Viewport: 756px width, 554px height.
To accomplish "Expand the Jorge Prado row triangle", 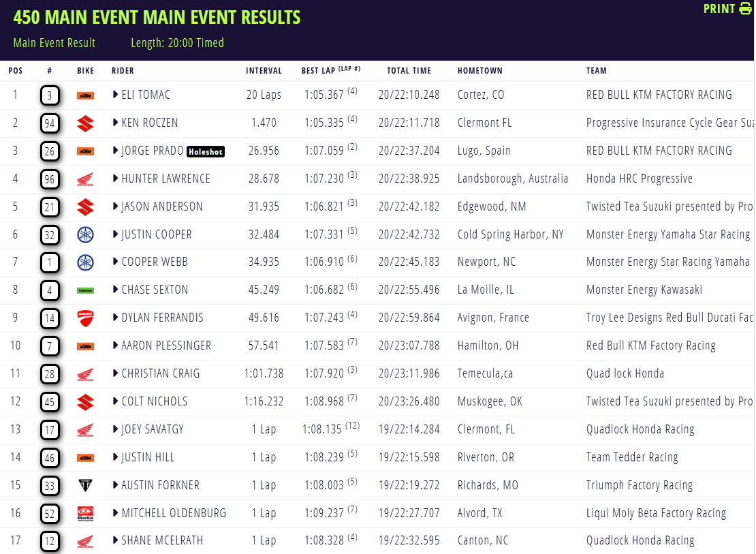I will tap(115, 151).
